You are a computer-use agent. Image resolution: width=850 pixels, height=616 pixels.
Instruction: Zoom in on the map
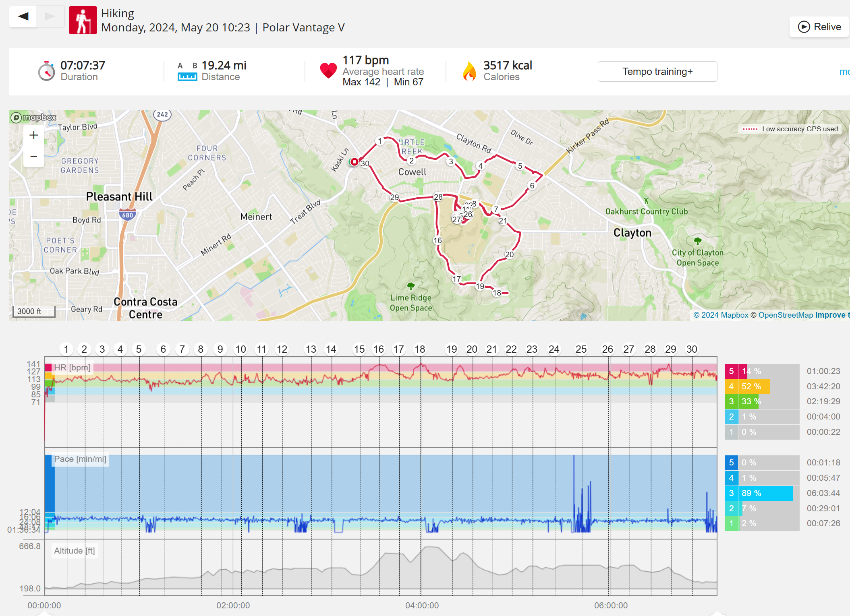click(34, 135)
